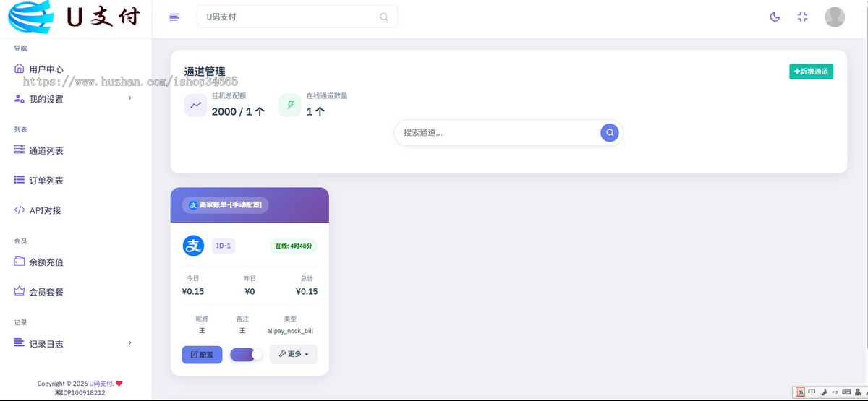The width and height of the screenshot is (868, 401).
Task: Click yesterday's ¥0 amount under 昨日
Action: 250,291
